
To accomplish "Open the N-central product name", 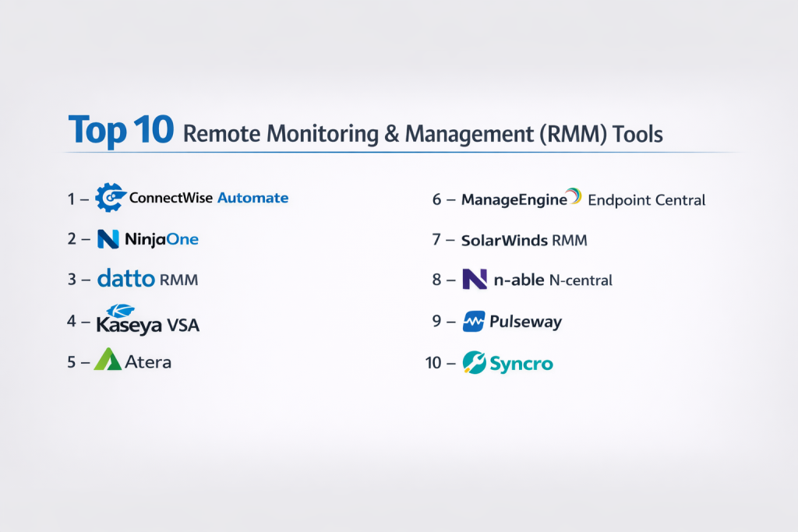I will click(581, 280).
